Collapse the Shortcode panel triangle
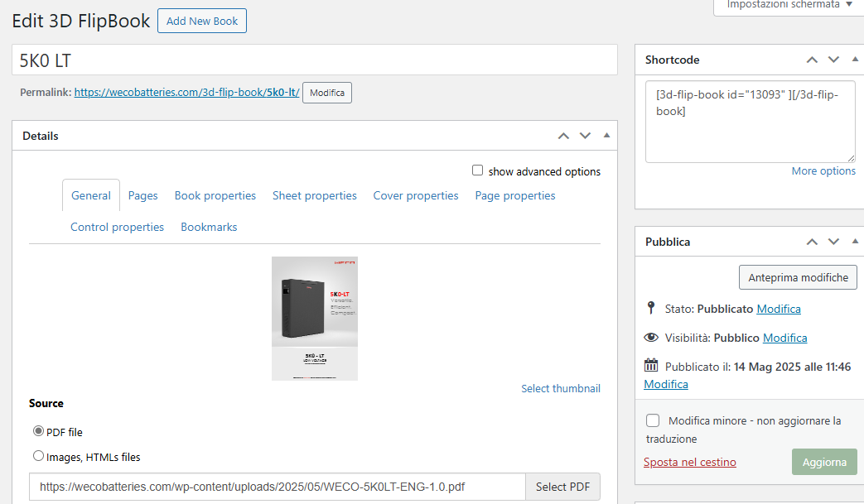The height and width of the screenshot is (504, 864). point(855,60)
